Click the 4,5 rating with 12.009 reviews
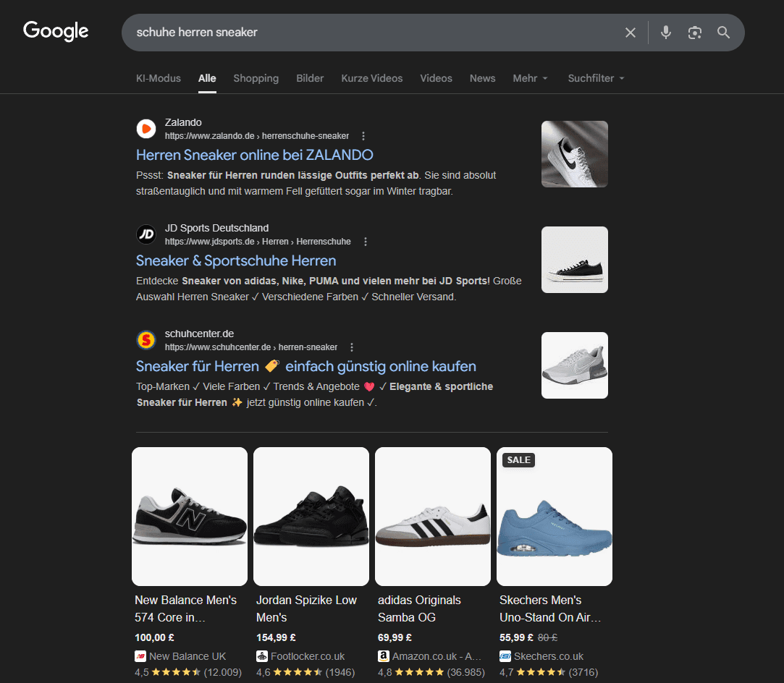Viewport: 784px width, 683px height. click(188, 672)
